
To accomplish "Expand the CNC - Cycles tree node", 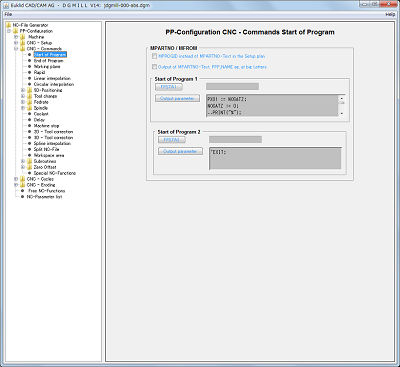I will point(16,179).
